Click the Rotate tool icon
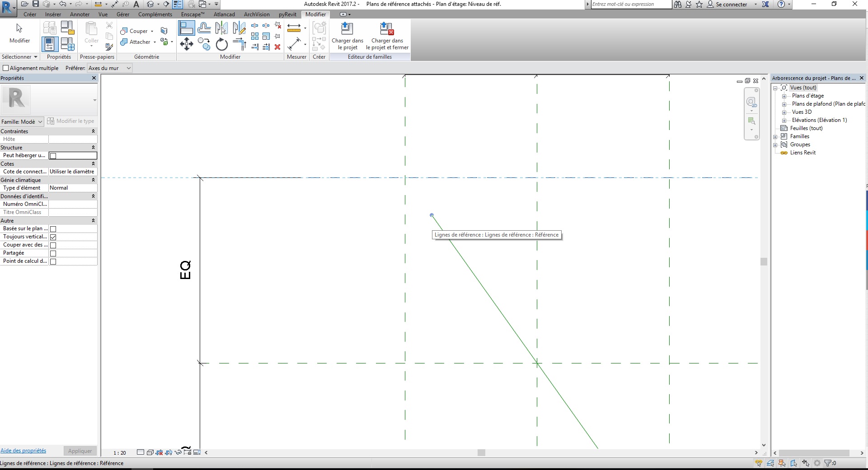Screen dimensions: 868x470 tap(221, 44)
